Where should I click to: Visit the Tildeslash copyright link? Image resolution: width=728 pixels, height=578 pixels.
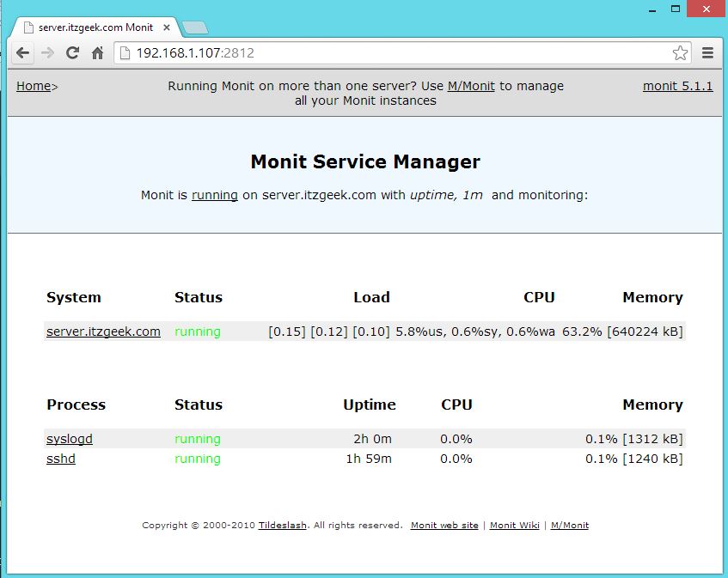(x=282, y=525)
